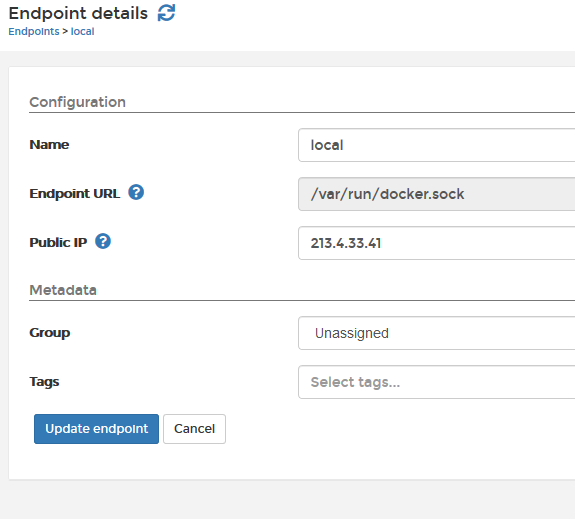Open the Public IP help tooltip icon
This screenshot has width=575, height=519.
103,241
